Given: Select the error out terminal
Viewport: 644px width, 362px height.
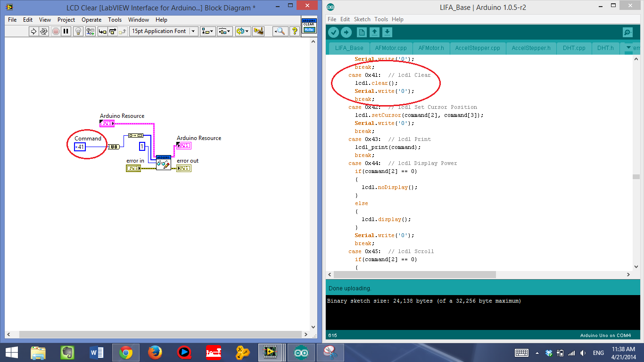Looking at the screenshot, I should [x=184, y=168].
